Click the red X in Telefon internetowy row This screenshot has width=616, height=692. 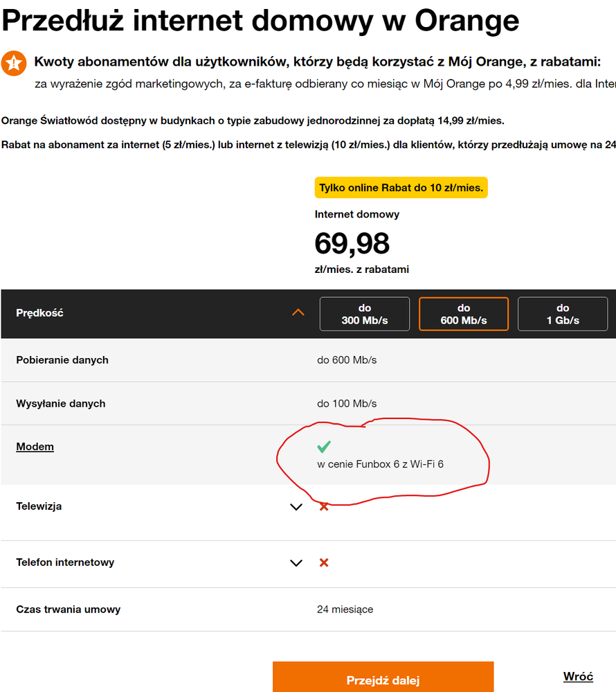click(323, 562)
